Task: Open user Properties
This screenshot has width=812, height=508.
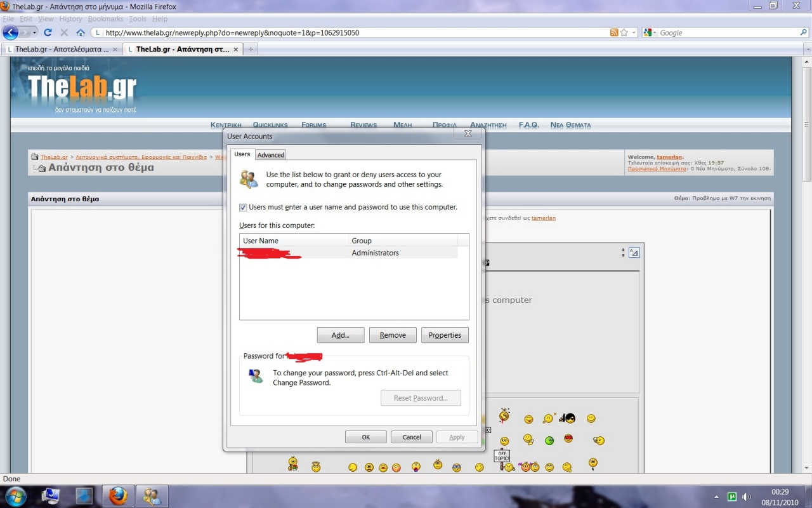Action: tap(445, 335)
